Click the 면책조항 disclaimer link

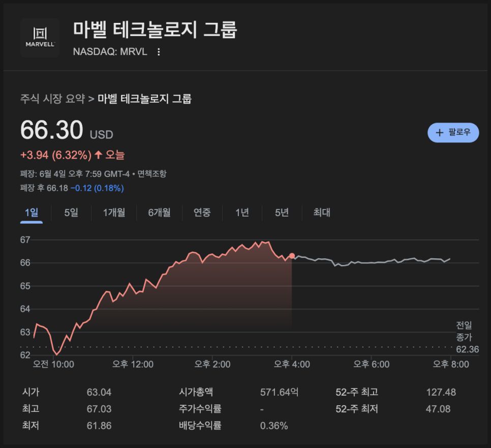click(152, 173)
